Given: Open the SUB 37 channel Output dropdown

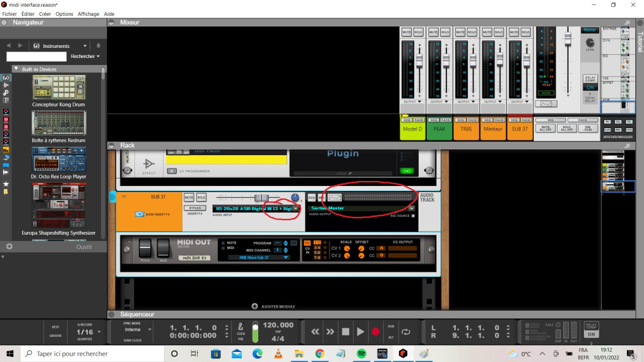Looking at the screenshot, I should (x=520, y=102).
